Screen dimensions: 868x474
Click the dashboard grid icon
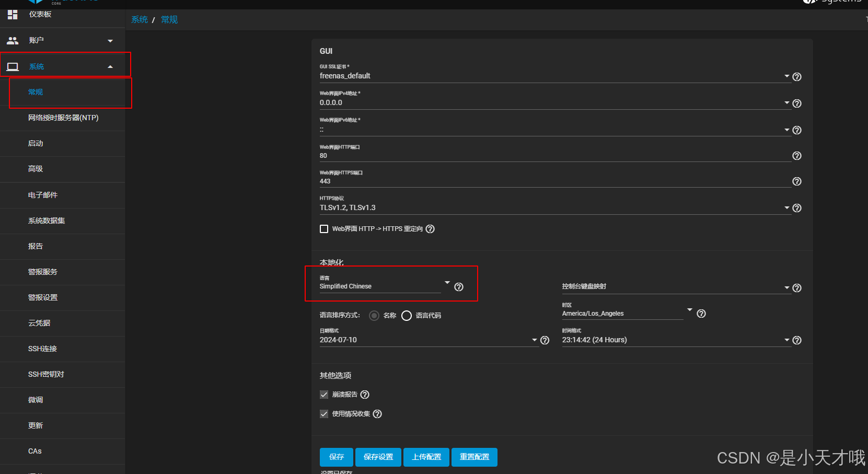(13, 15)
